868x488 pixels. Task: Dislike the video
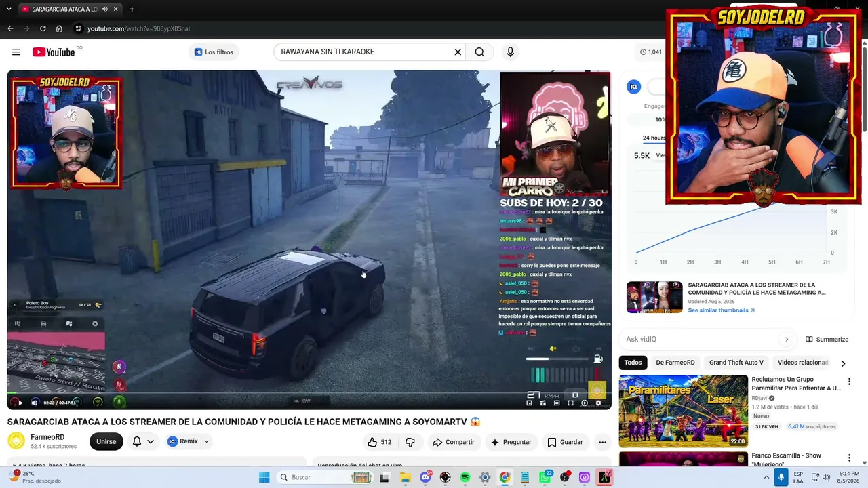coord(410,442)
